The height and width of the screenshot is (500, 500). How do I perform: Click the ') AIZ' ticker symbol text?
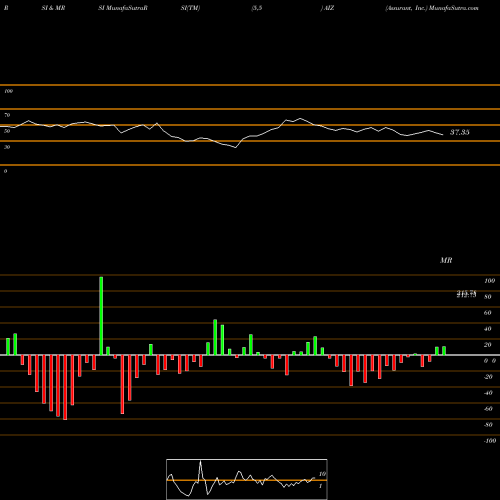(327, 8)
